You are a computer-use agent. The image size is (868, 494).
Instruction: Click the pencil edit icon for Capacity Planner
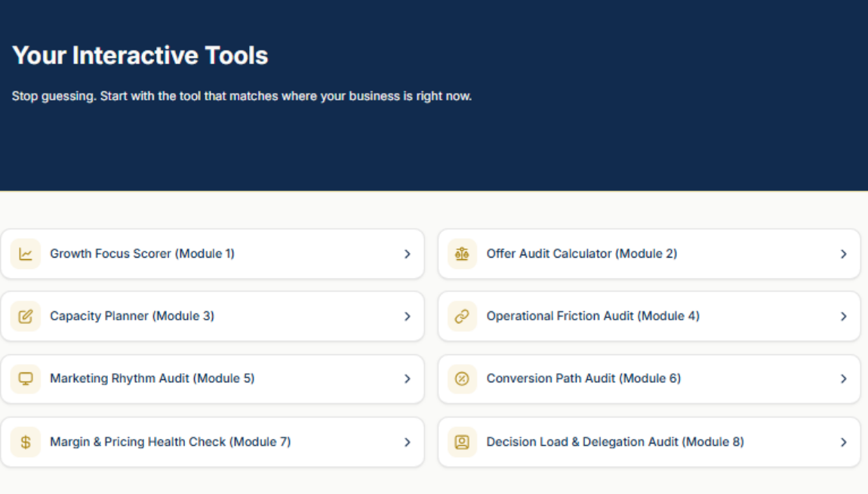26,316
